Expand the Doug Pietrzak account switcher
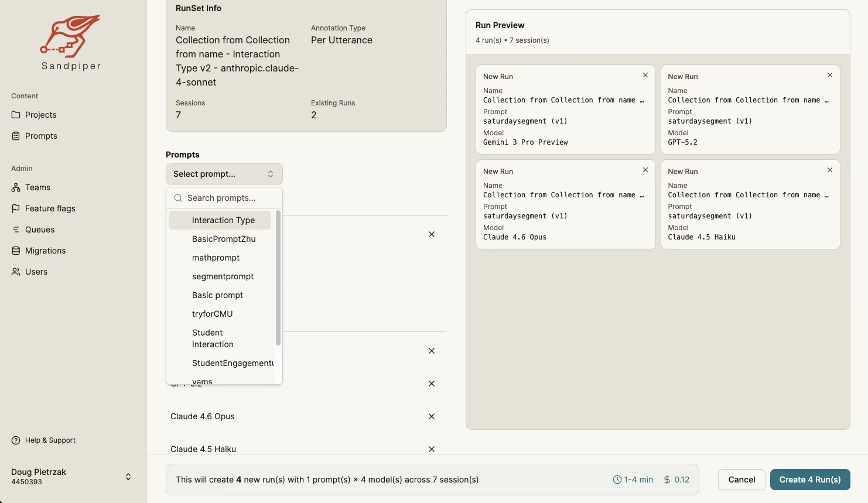 (x=128, y=477)
